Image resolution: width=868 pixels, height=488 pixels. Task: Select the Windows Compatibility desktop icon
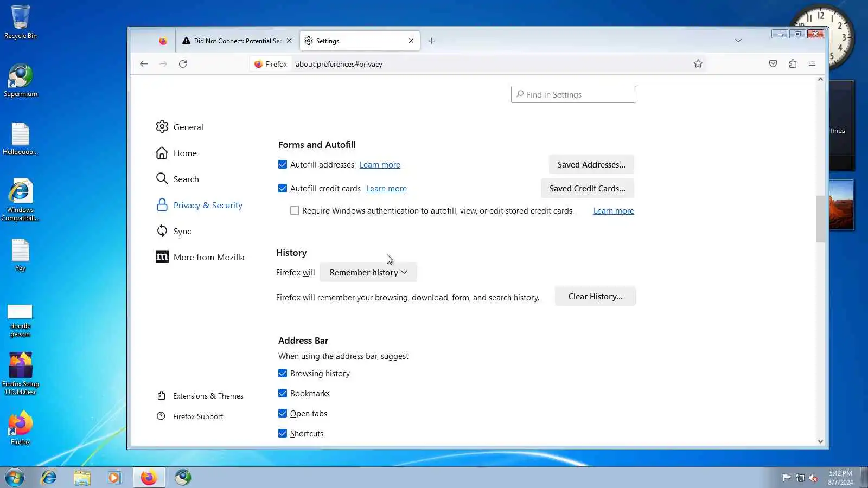point(21,200)
